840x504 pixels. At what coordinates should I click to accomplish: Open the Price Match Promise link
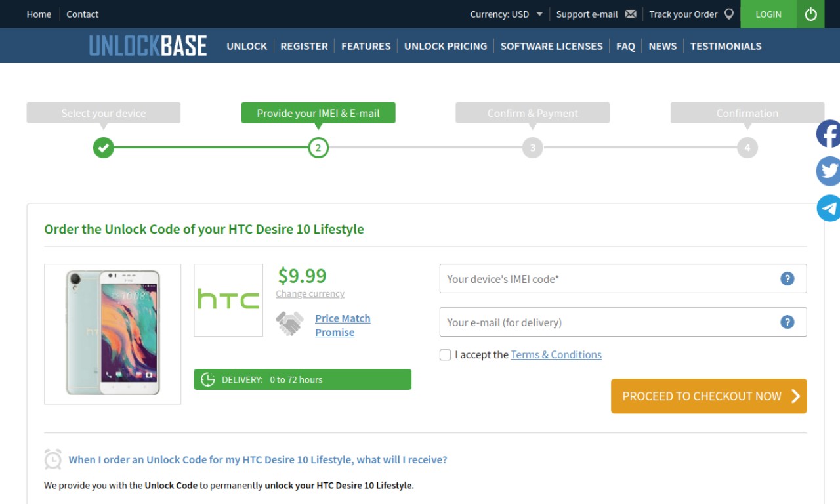click(x=343, y=325)
